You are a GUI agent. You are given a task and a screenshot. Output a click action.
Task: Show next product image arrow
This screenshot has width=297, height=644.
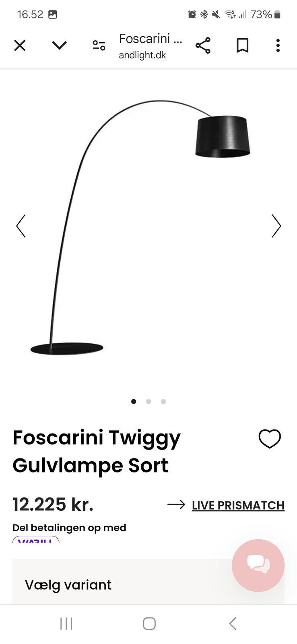point(276,226)
